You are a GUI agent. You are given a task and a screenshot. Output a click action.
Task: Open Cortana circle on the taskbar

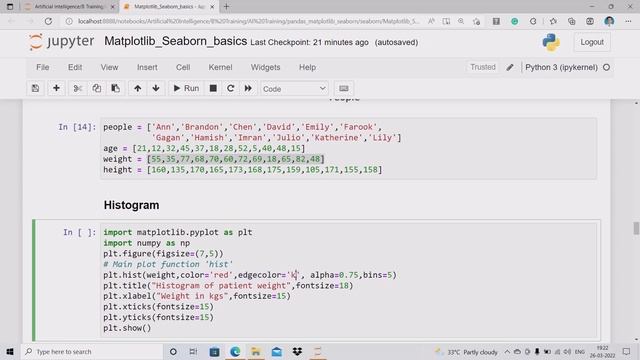pyautogui.click(x=173, y=351)
